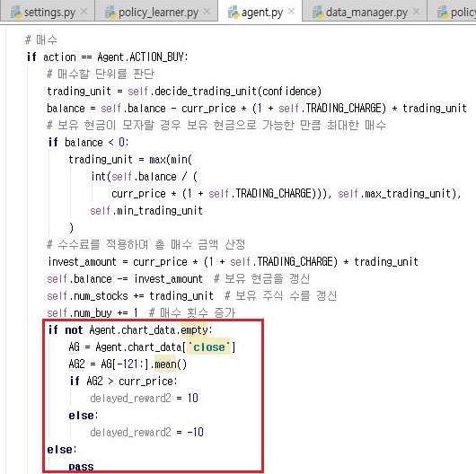Close the settings.py tab
The width and height of the screenshot is (476, 474).
tap(84, 12)
